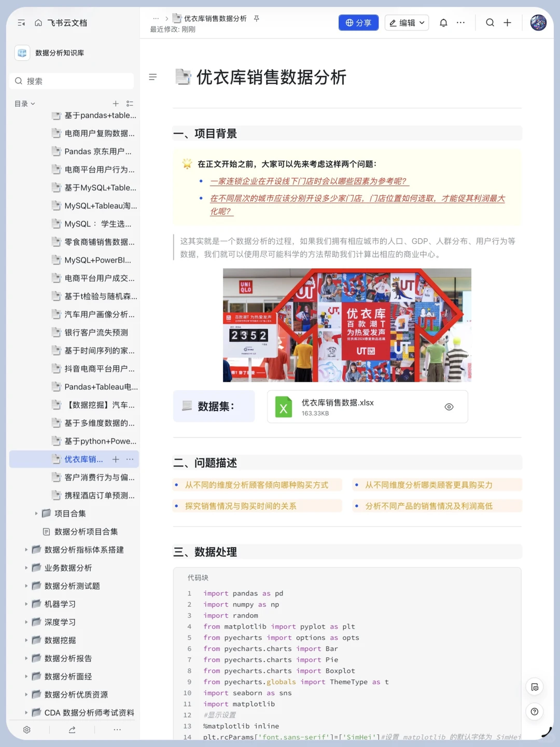Click heading 三、数据处理
Image resolution: width=560 pixels, height=747 pixels.
click(x=205, y=552)
